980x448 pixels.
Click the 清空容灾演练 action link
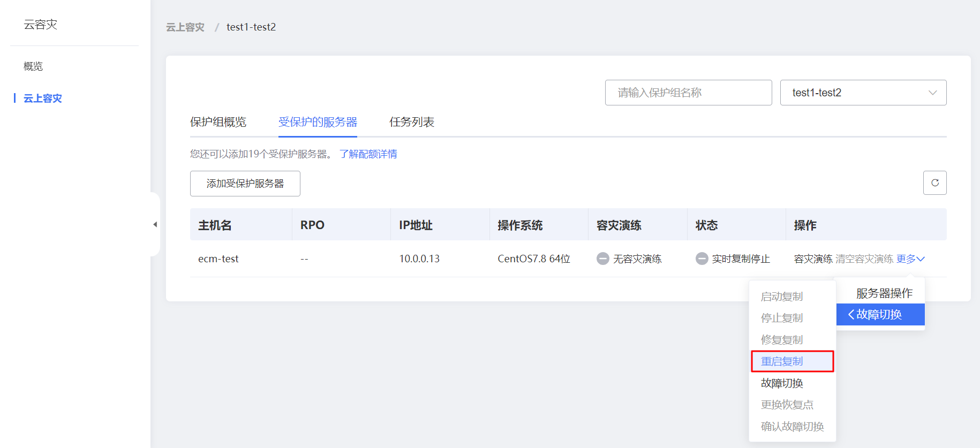pos(864,259)
